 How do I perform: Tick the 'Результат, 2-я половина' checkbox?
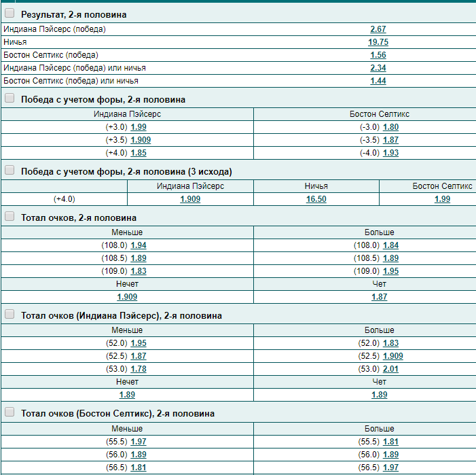pyautogui.click(x=10, y=13)
